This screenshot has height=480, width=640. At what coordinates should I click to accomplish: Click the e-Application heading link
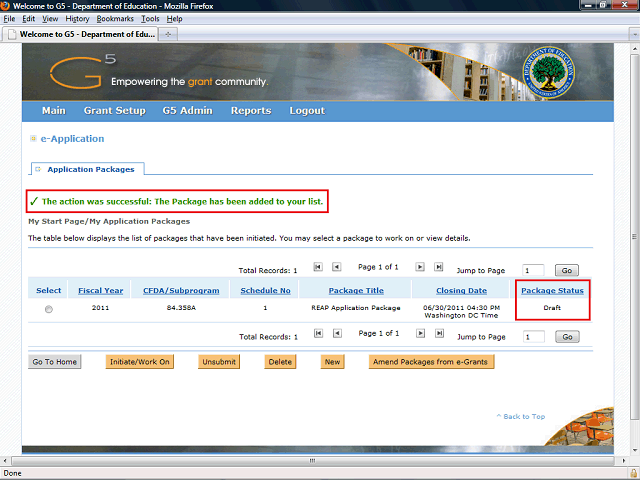pyautogui.click(x=72, y=139)
